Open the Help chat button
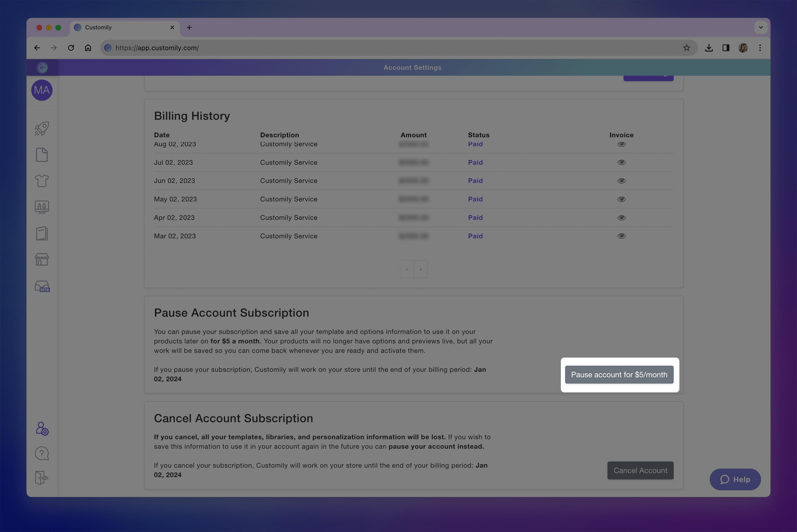The image size is (797, 532). (x=735, y=479)
